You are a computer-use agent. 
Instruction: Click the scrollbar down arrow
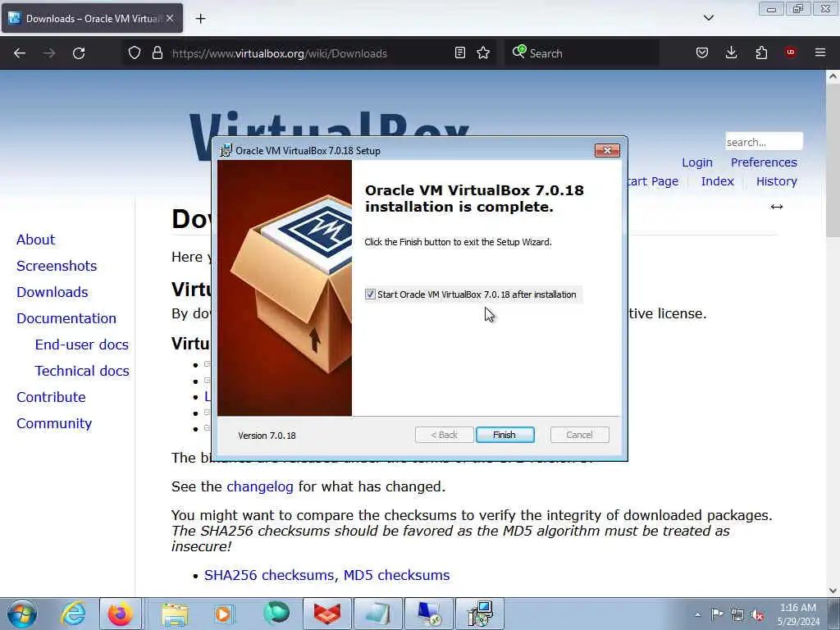(833, 591)
